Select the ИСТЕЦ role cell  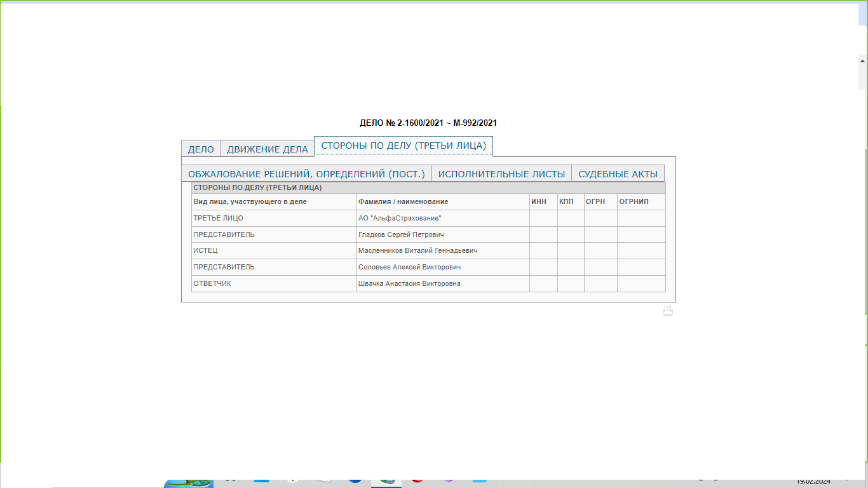(205, 251)
